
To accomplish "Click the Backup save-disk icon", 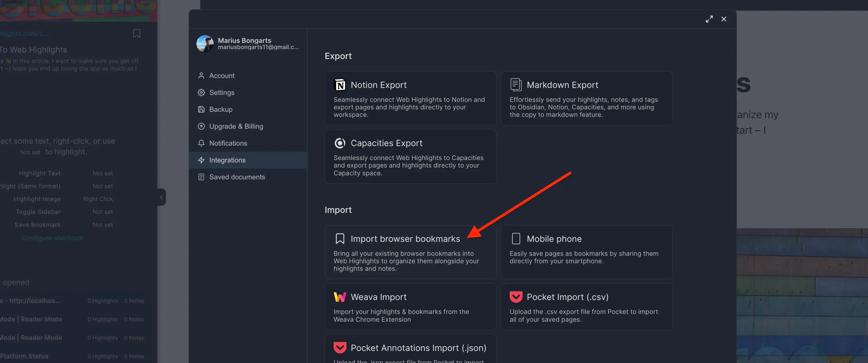I will click(x=201, y=109).
